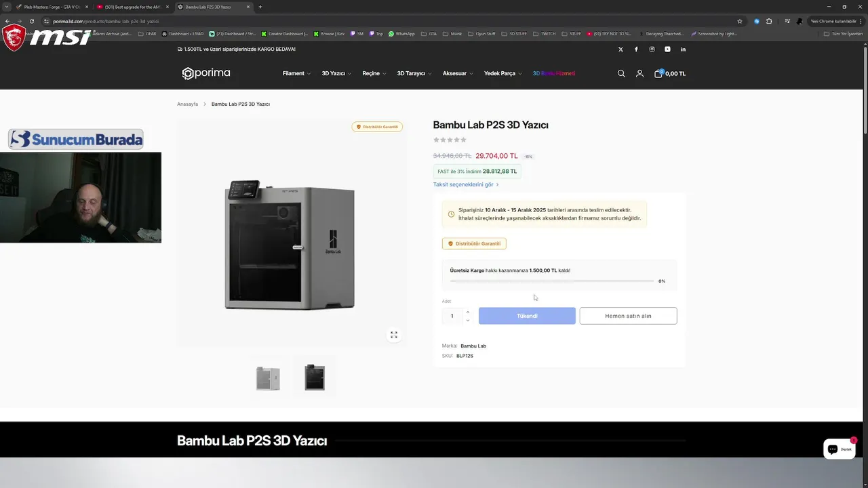Expand the 3D Tarayıcı menu
Viewport: 868px width, 488px height.
(x=414, y=73)
